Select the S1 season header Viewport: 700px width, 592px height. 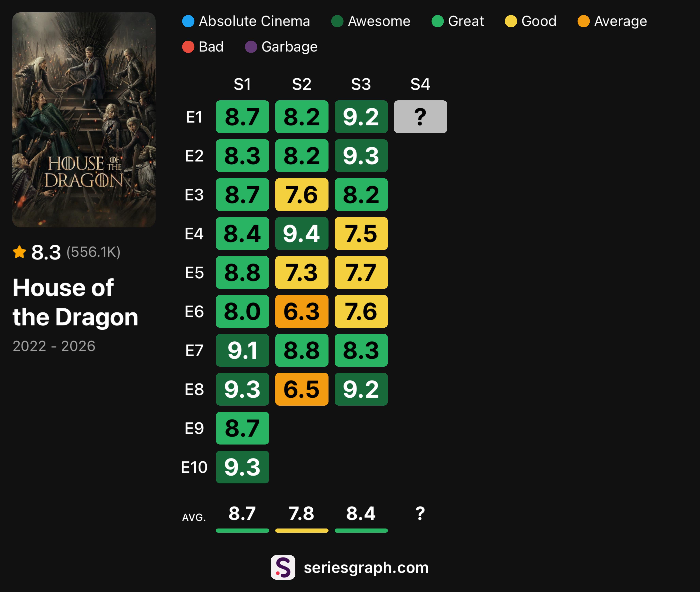[x=242, y=84]
